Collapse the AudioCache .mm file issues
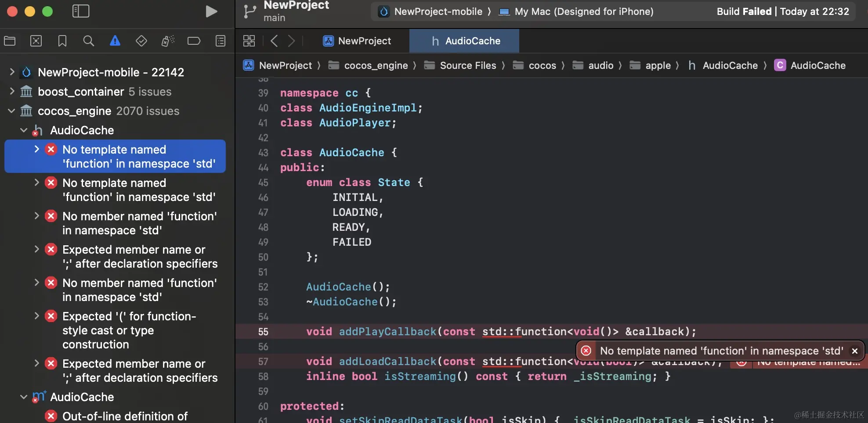Screen dimensions: 868x423 pos(24,397)
